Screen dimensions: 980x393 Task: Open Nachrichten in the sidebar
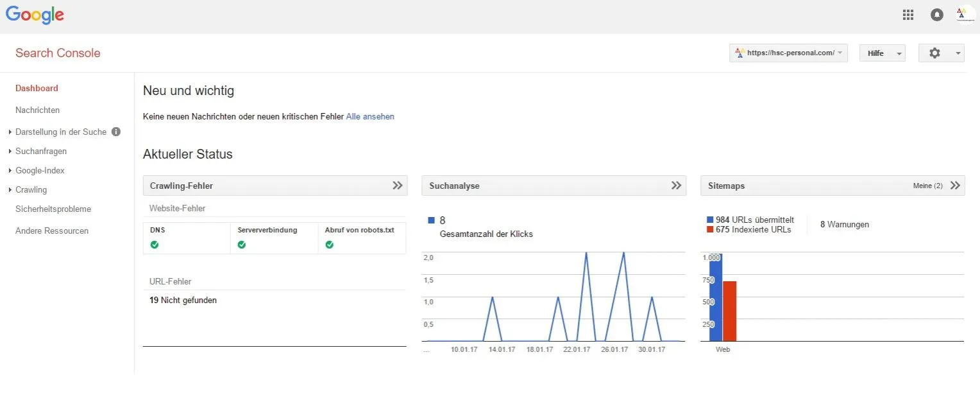click(x=37, y=110)
